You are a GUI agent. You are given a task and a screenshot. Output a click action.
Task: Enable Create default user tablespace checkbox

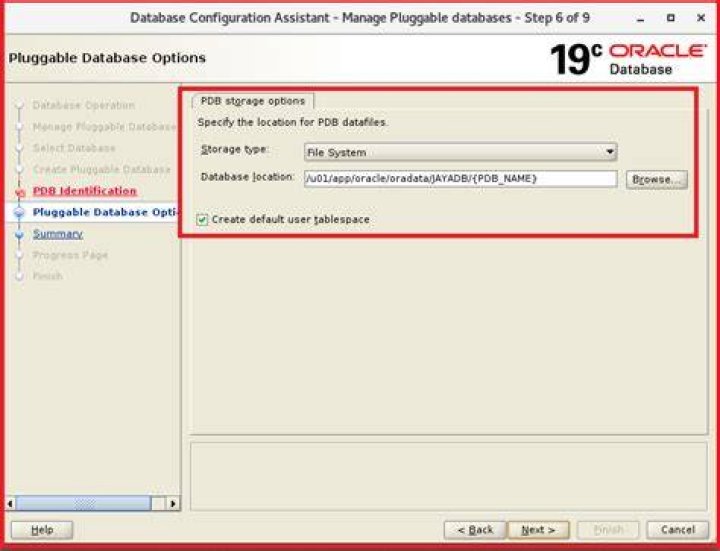click(x=202, y=220)
